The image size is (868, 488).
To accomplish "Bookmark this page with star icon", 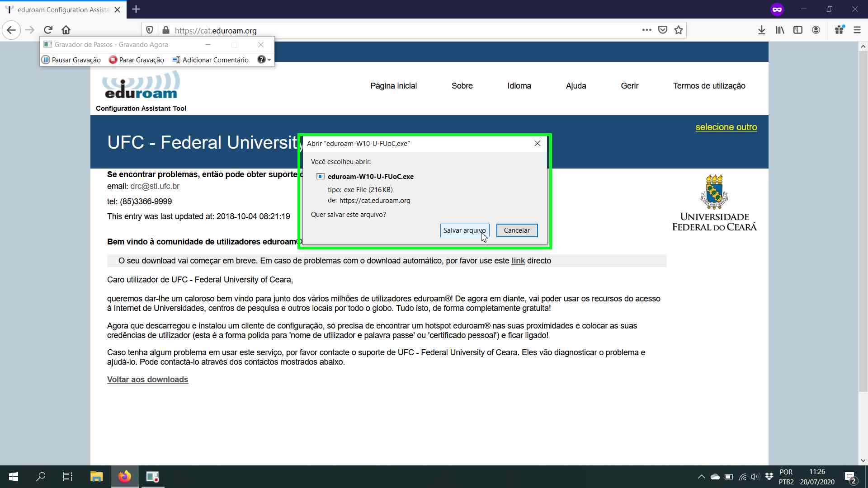I will click(x=679, y=30).
